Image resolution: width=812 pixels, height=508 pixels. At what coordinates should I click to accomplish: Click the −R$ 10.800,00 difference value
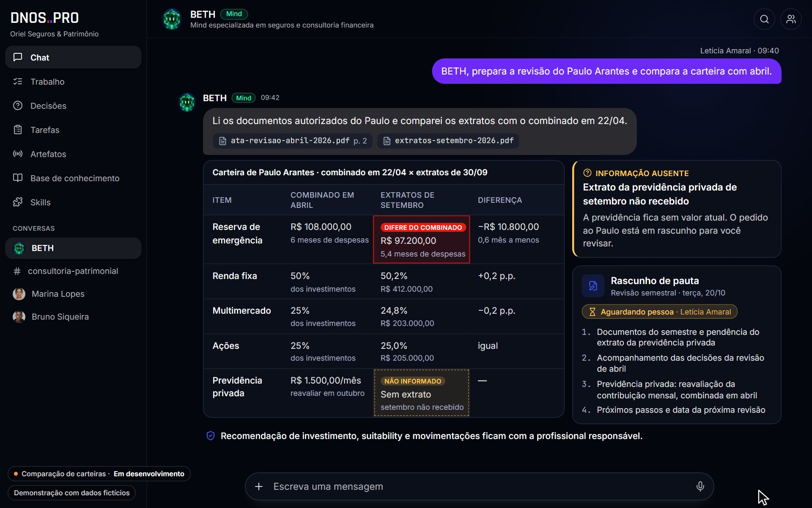[x=508, y=227]
